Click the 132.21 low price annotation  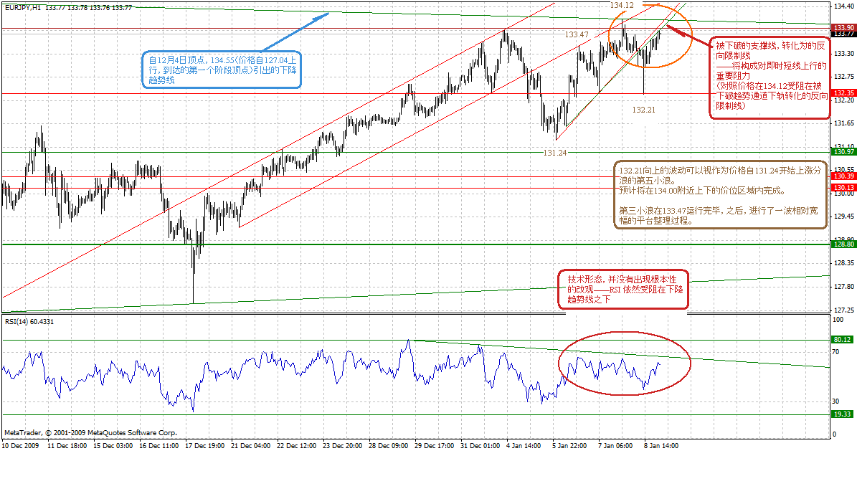click(643, 110)
